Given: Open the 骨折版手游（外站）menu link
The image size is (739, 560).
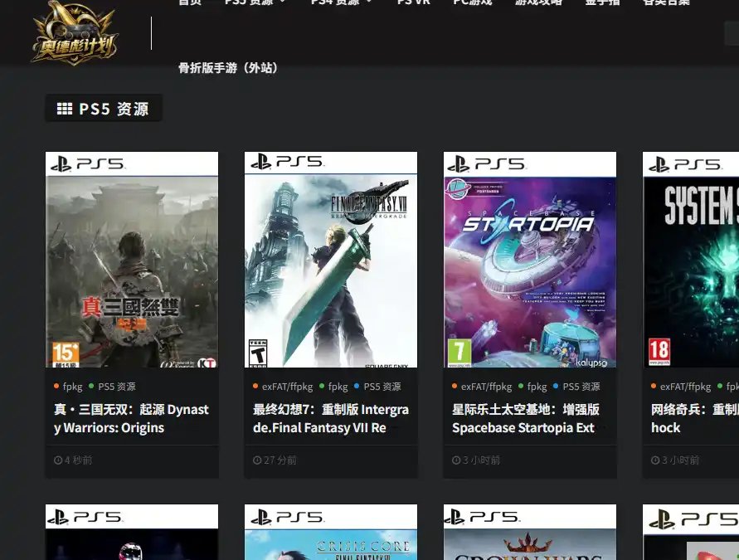Looking at the screenshot, I should 228,68.
